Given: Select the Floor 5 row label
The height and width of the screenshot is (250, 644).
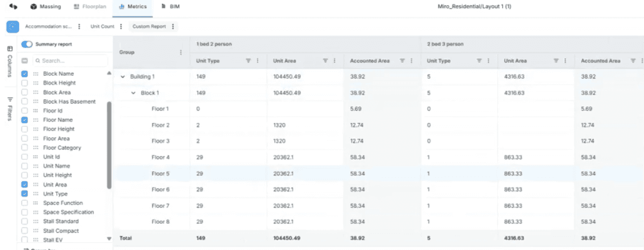Looking at the screenshot, I should tap(160, 173).
